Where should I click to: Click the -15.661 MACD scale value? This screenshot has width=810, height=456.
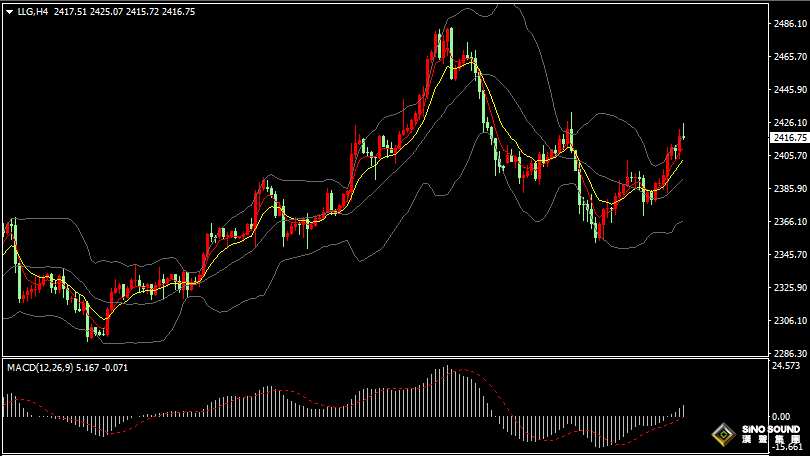tap(787, 446)
